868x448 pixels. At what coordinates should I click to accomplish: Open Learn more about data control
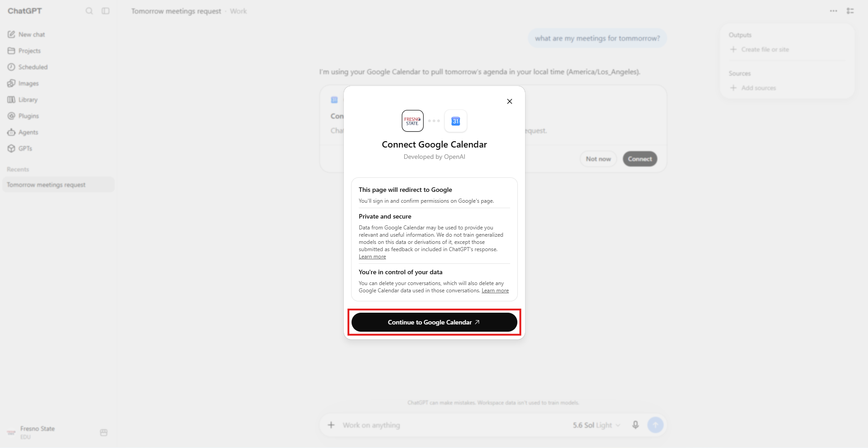495,291
